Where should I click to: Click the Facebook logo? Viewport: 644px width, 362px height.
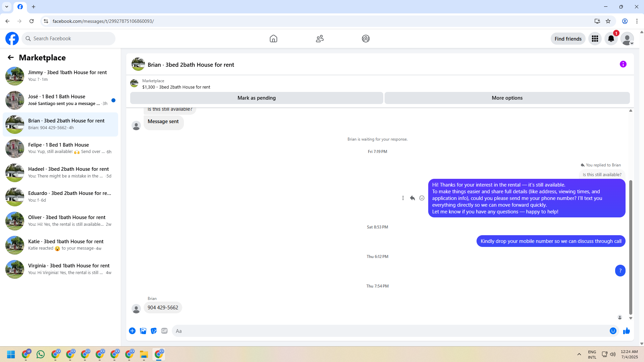point(12,39)
